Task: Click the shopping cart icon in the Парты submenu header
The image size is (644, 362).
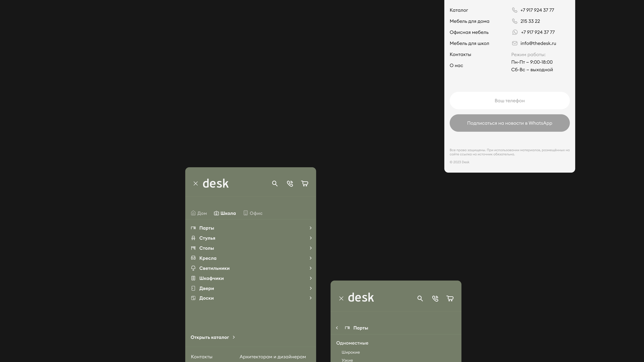Action: coord(450,298)
